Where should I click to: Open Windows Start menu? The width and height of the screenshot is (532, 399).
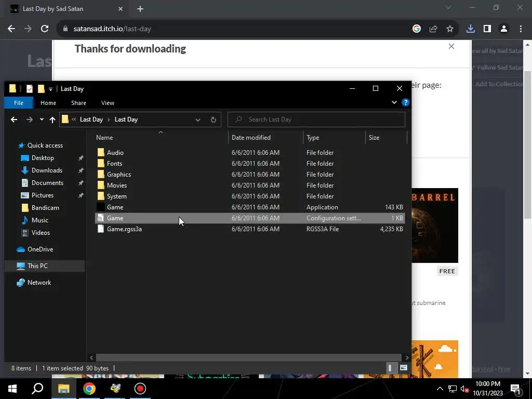coord(12,389)
